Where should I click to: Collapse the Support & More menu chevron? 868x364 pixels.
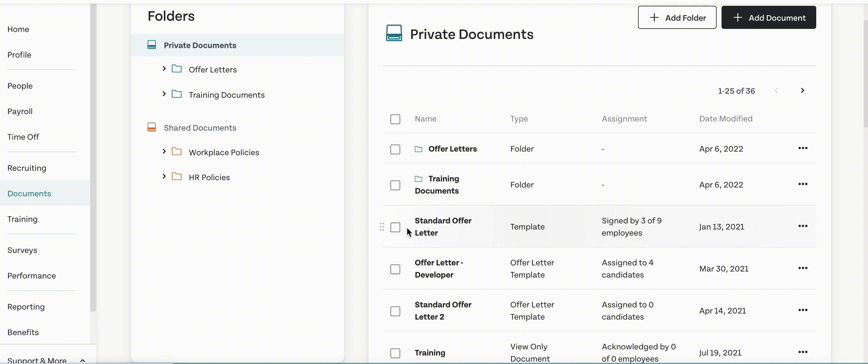83,360
